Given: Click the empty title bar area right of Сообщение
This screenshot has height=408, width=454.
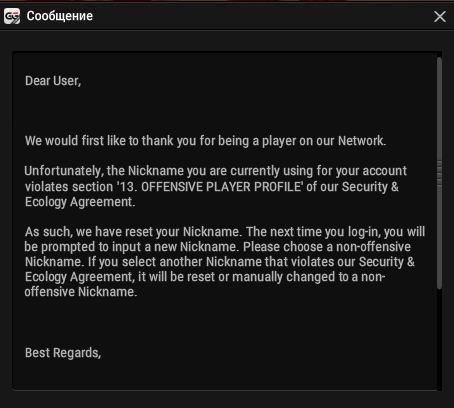Looking at the screenshot, I should pos(260,16).
